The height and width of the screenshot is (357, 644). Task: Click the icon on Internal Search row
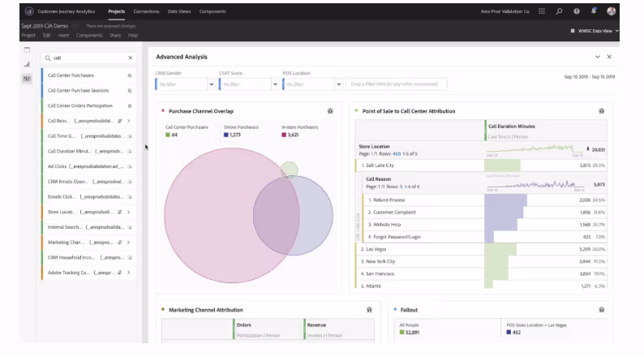[130, 227]
